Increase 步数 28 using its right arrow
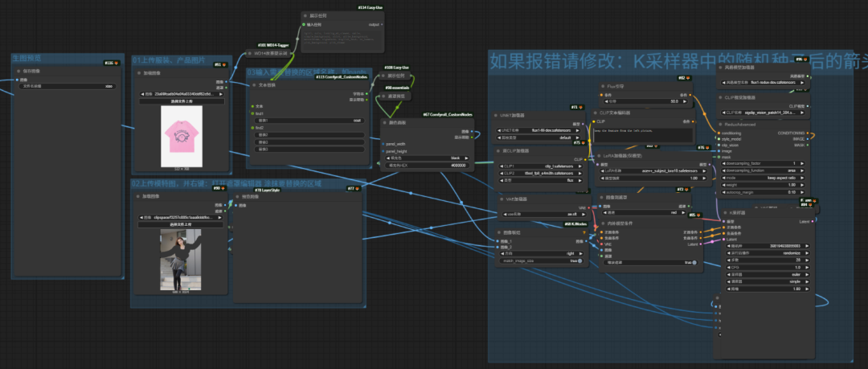Screen dimensions: 868x369 click(809, 260)
